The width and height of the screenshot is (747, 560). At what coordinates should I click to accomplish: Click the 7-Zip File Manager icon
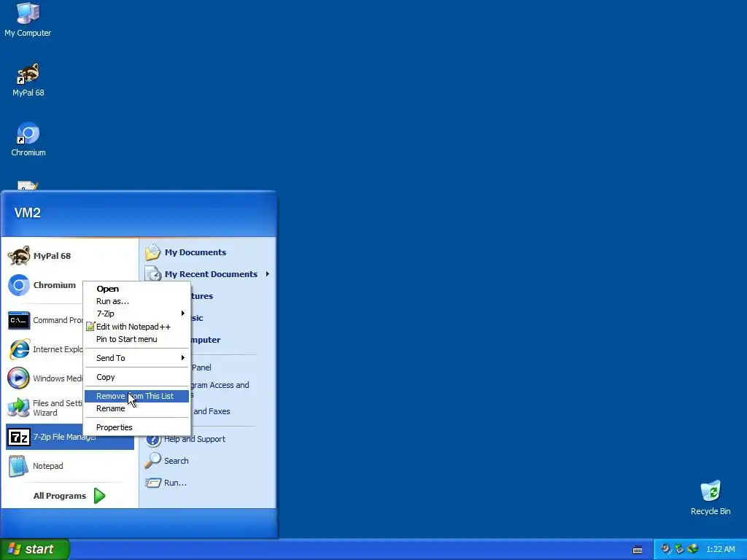(x=19, y=437)
